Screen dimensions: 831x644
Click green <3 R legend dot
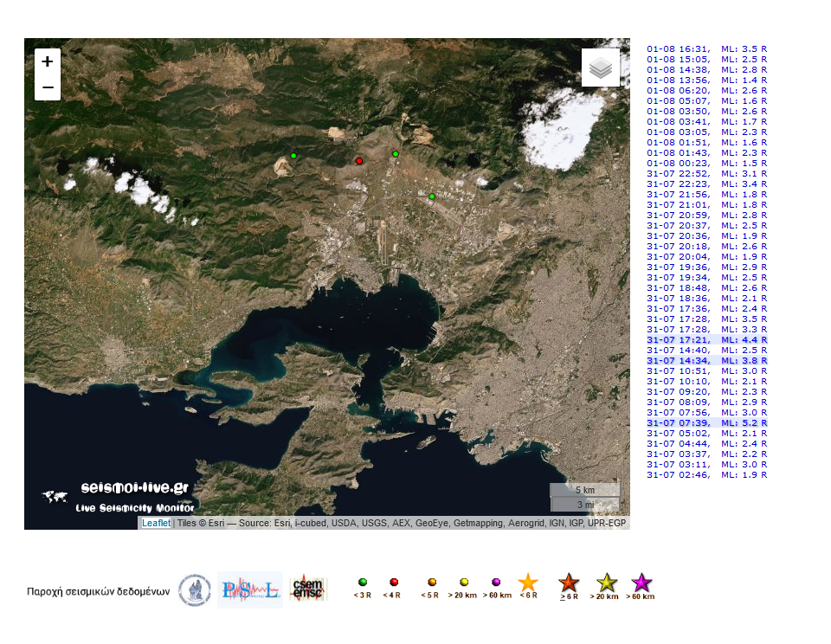click(363, 582)
